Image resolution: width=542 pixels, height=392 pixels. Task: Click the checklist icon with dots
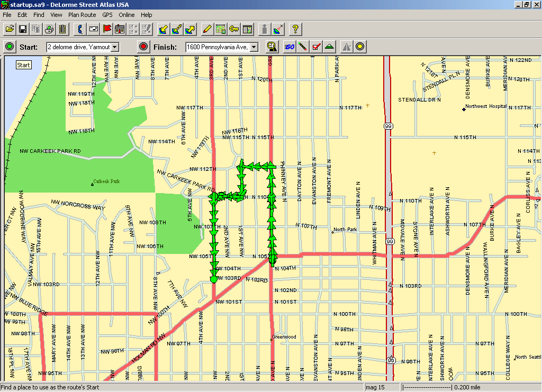point(133,29)
